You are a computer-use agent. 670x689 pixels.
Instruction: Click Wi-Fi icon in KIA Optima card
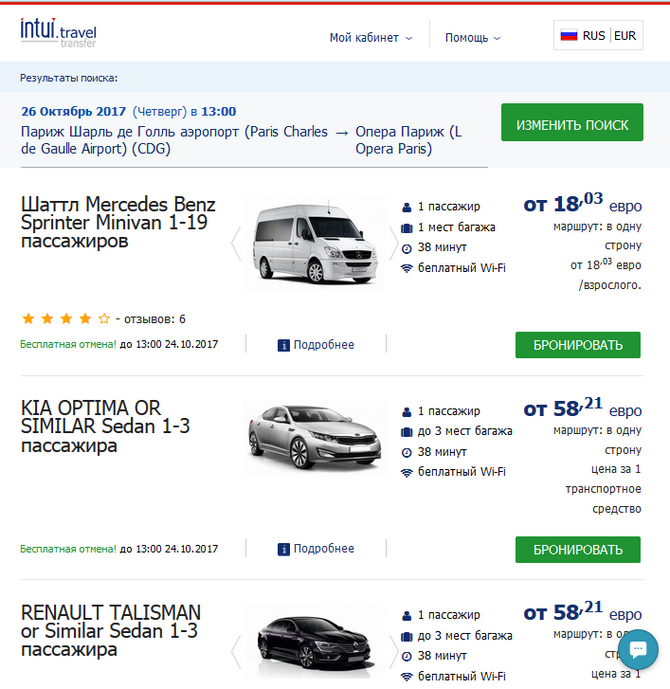407,473
